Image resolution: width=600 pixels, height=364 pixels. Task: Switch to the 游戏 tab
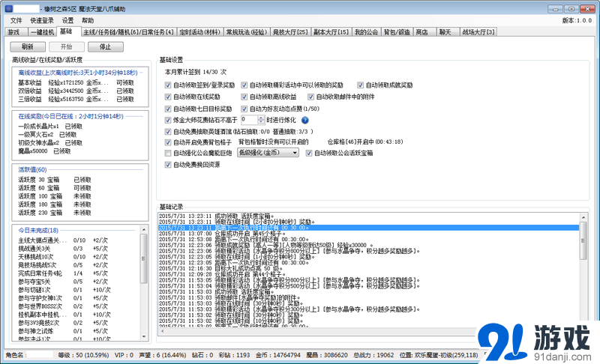[x=16, y=32]
